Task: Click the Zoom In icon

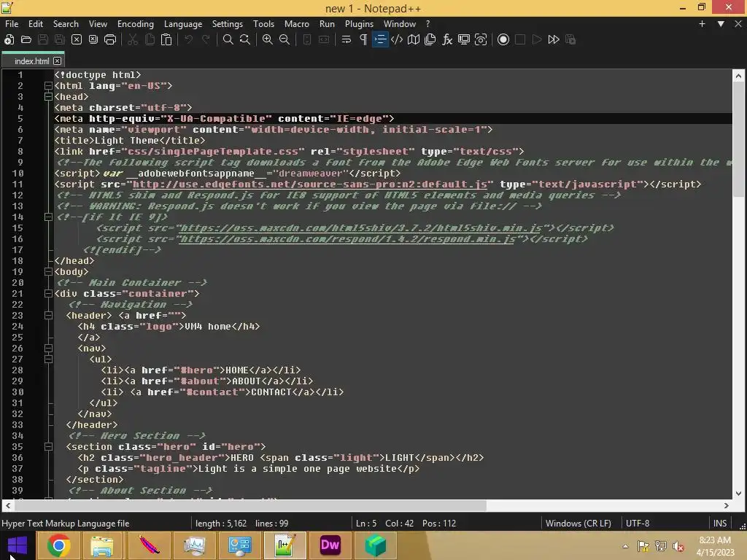Action: (268, 39)
